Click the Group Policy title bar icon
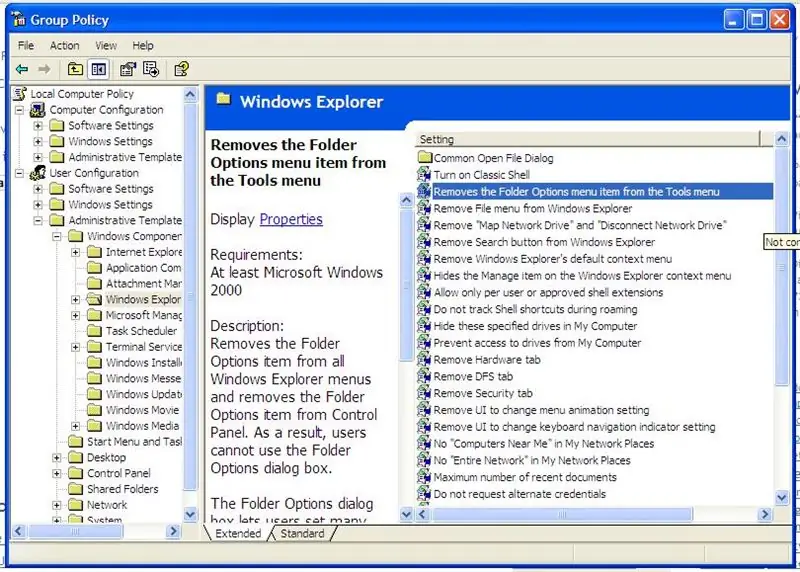 coord(19,19)
